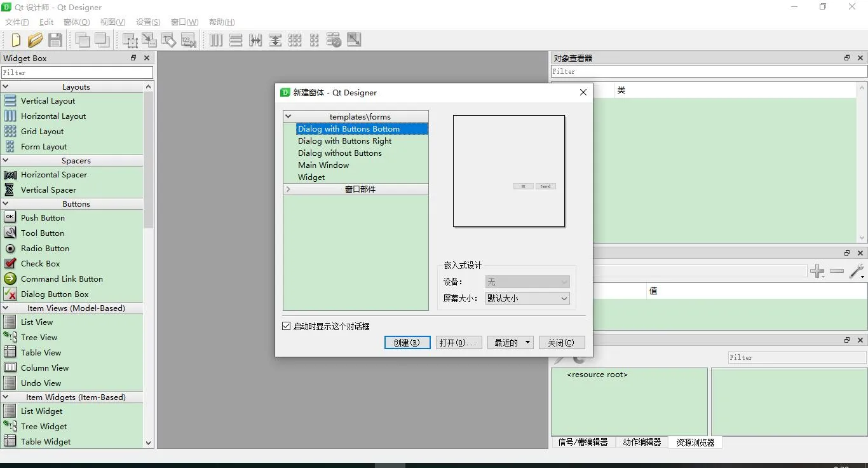Select the Edit Signals/Slots mode icon

tap(149, 40)
